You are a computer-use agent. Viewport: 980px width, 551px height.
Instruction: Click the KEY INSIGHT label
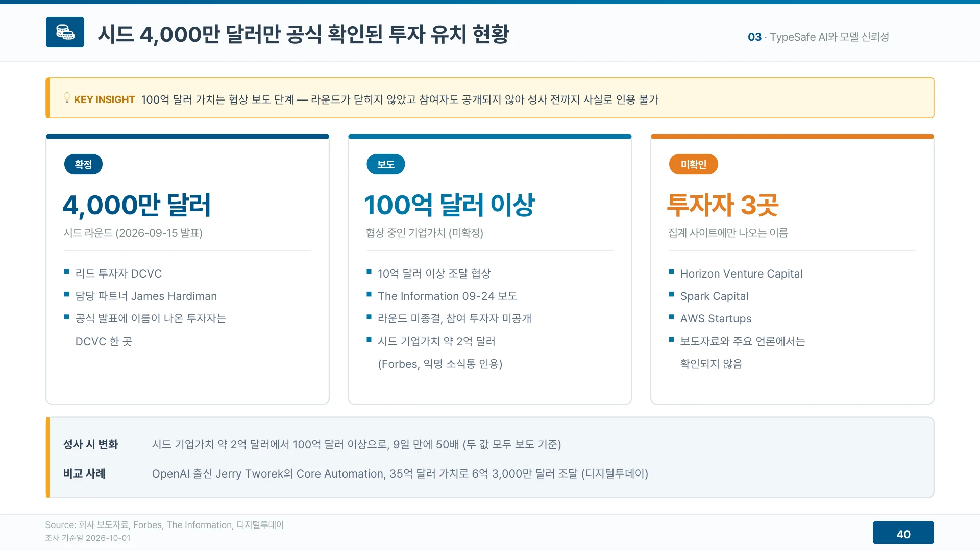pos(104,99)
